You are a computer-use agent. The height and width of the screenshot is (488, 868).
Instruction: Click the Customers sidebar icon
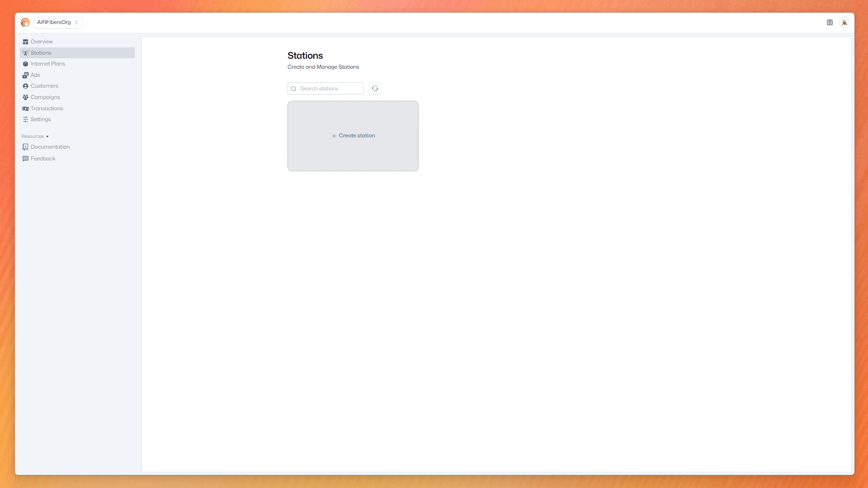[x=25, y=86]
